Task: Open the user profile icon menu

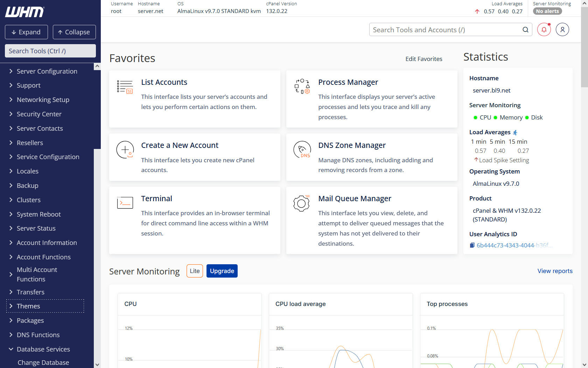Action: [562, 30]
